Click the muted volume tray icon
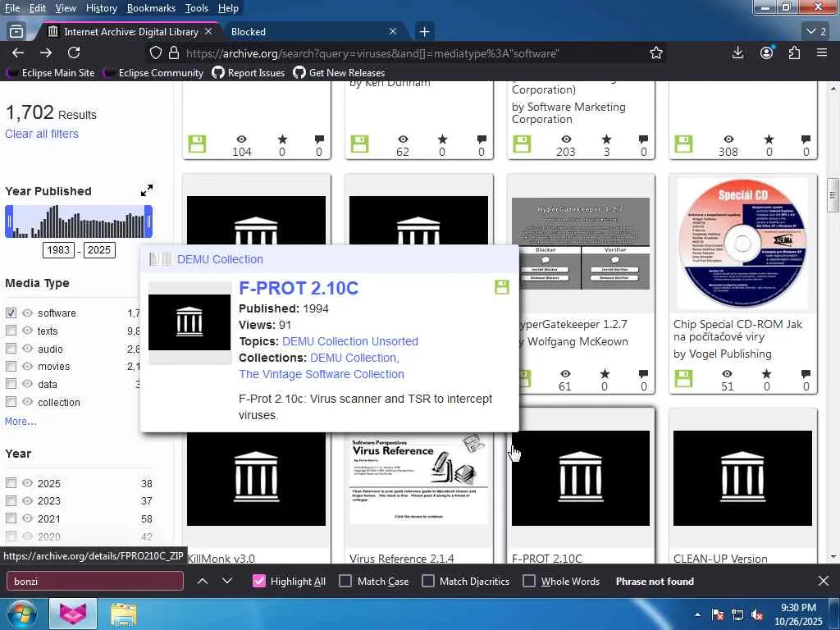 point(757,614)
